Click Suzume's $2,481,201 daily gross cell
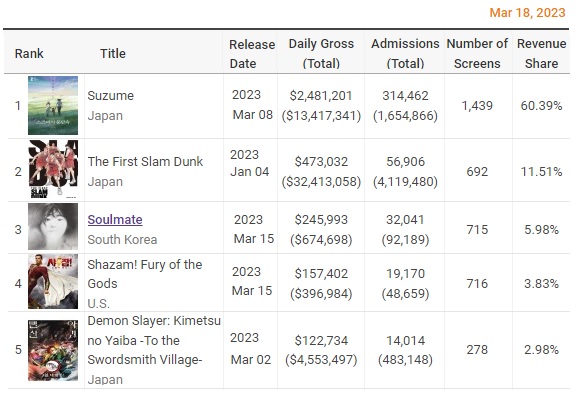The height and width of the screenshot is (397, 577). (321, 96)
